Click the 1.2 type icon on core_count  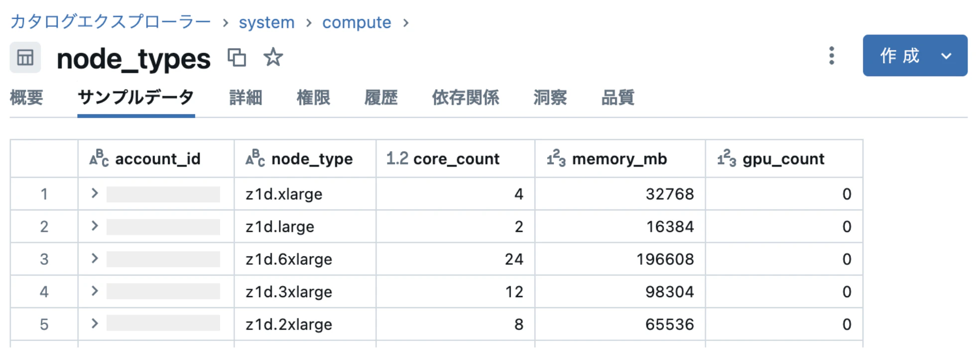click(397, 158)
